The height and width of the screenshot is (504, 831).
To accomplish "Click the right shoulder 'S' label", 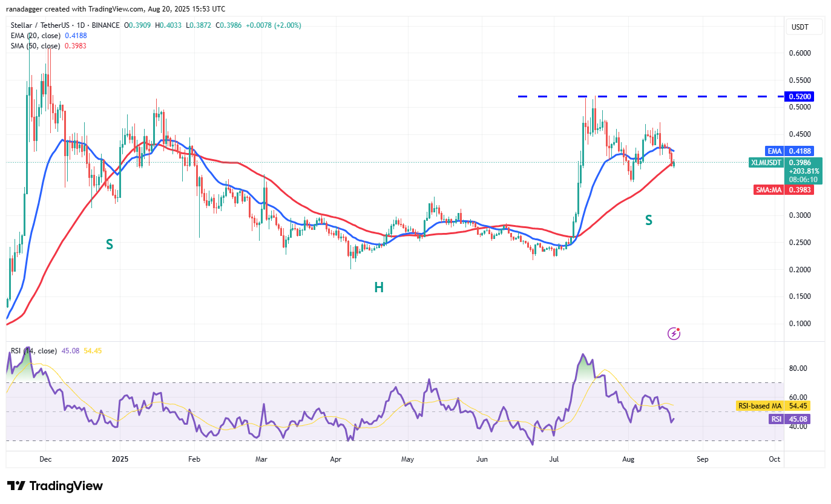I will click(x=648, y=221).
